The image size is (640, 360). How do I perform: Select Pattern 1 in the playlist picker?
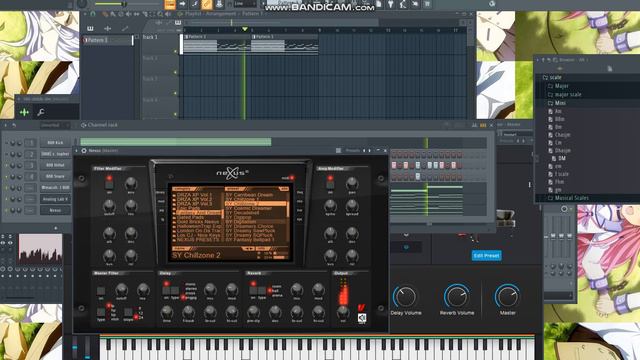(x=108, y=40)
